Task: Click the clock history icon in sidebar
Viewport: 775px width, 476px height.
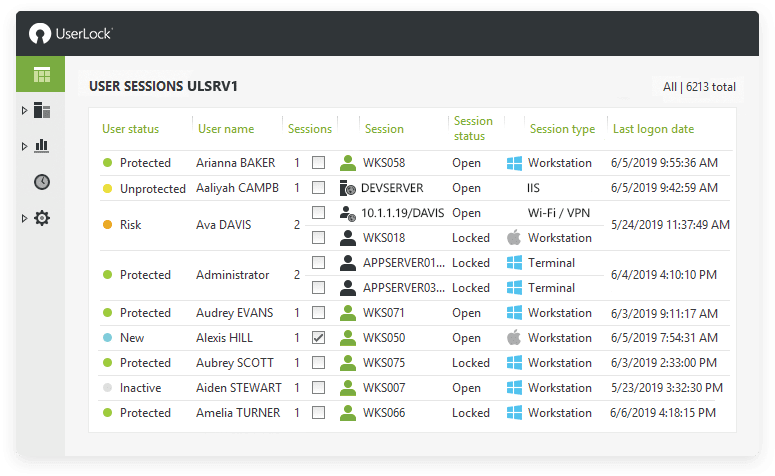Action: (x=42, y=182)
